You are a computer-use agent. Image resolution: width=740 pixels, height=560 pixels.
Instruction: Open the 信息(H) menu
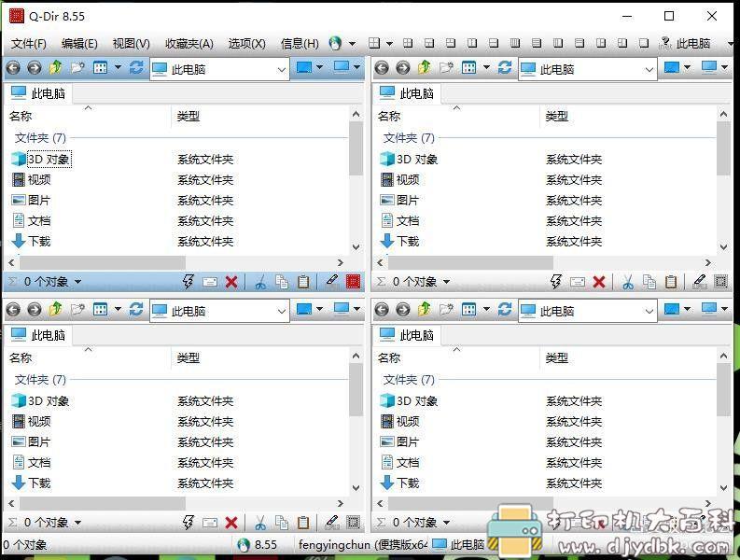[300, 44]
